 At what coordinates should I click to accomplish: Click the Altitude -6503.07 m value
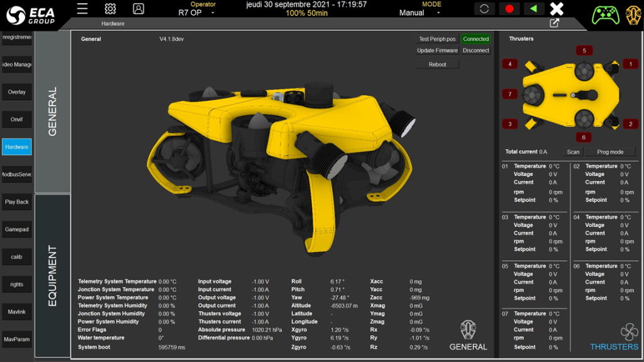click(x=344, y=306)
